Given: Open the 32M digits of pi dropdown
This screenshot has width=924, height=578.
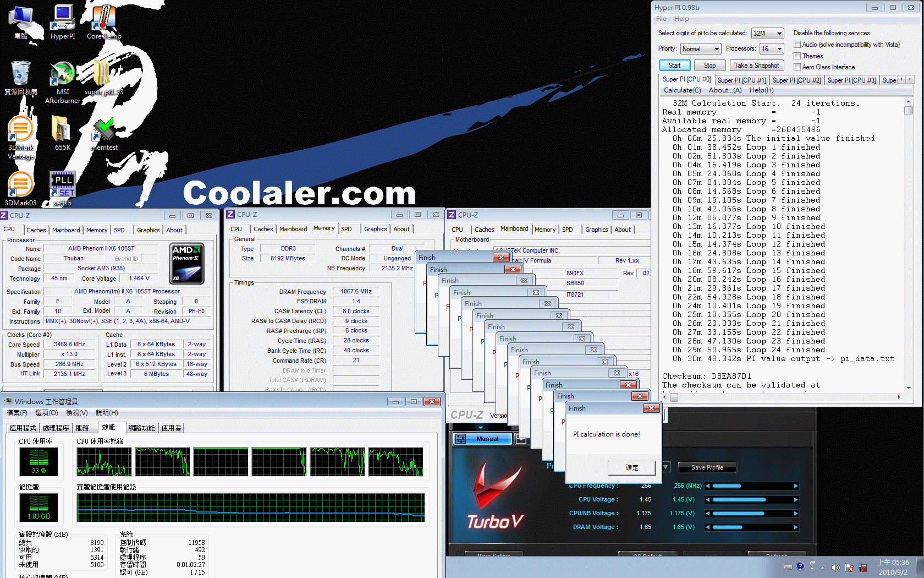Looking at the screenshot, I should click(767, 34).
